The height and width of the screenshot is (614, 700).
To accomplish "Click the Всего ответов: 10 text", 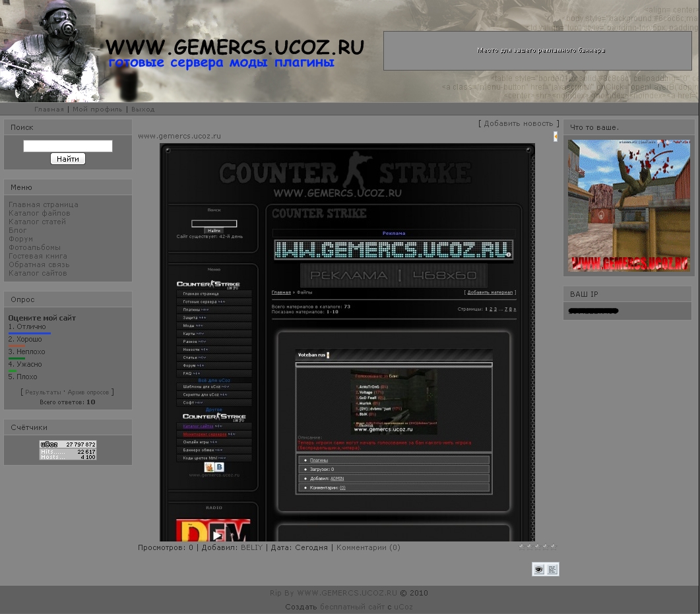I will [x=67, y=402].
